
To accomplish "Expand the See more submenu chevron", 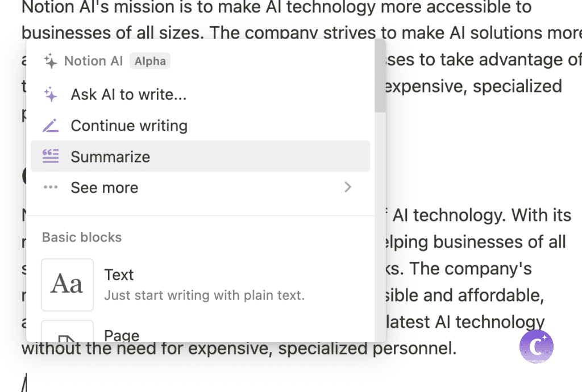I will tap(348, 187).
